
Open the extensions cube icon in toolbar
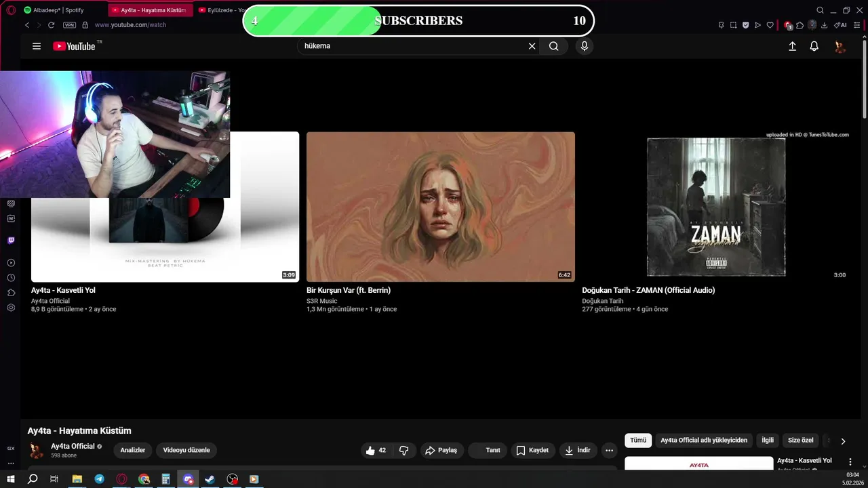(800, 25)
